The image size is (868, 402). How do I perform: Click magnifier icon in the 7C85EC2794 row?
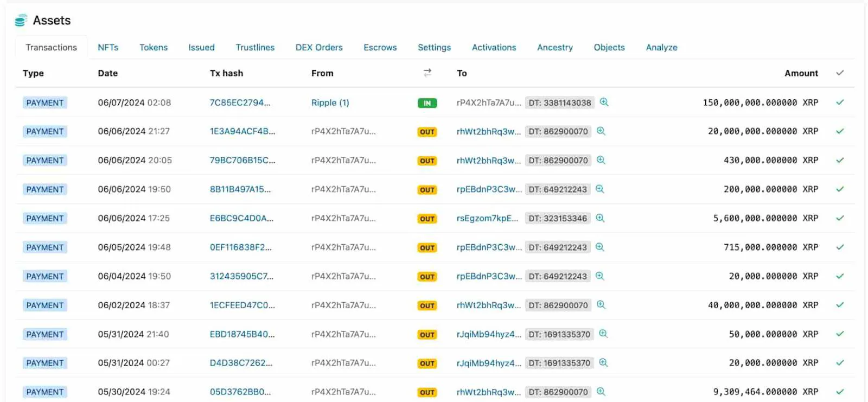[604, 102]
